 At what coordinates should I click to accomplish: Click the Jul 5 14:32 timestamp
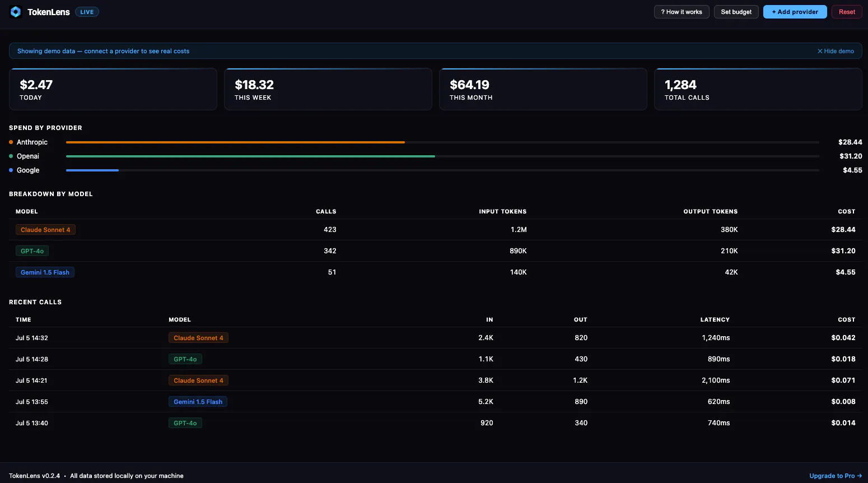tap(32, 338)
